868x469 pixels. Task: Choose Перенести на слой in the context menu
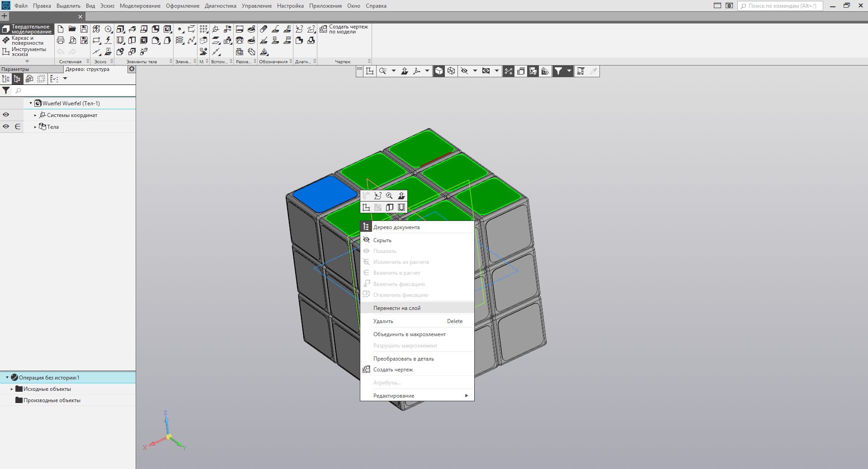417,308
